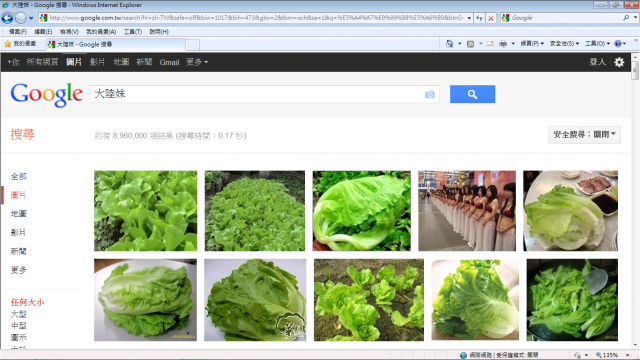Viewport: 640px width, 360px height.
Task: Click the IE Google search box
Action: point(565,18)
